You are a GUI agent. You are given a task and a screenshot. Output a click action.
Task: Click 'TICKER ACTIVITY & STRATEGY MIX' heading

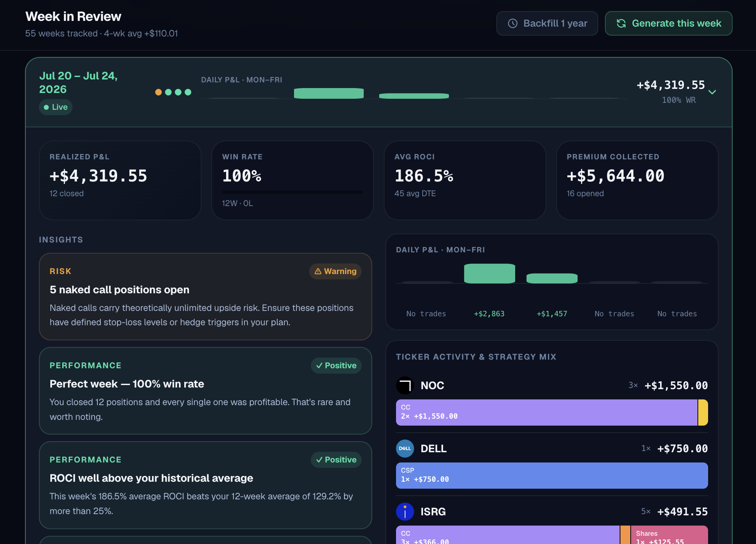click(x=476, y=357)
